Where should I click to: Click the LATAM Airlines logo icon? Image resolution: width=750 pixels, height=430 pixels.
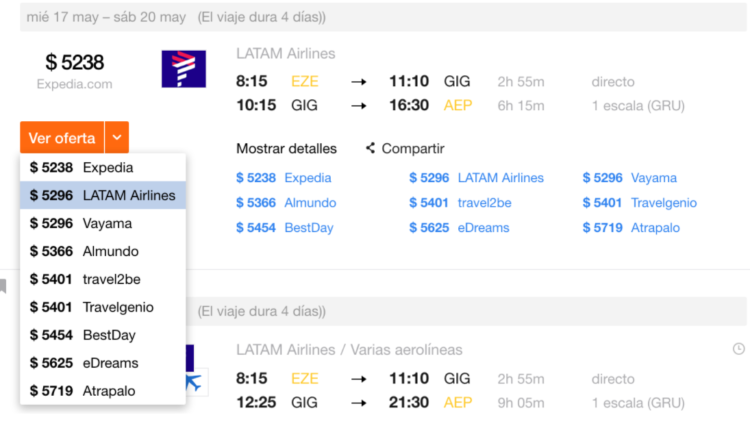184,69
